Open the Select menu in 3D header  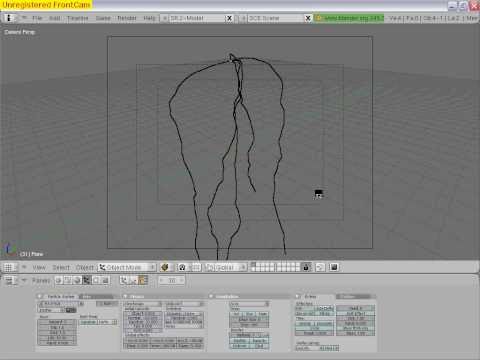[61, 267]
